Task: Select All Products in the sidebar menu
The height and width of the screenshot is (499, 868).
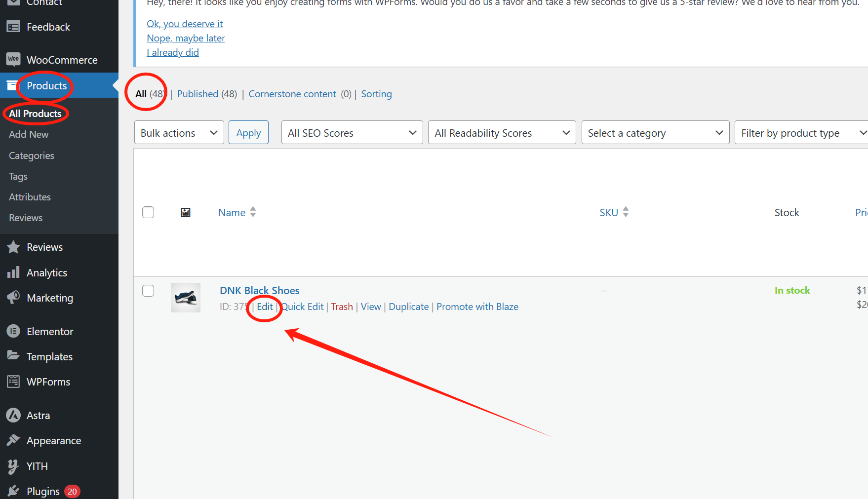Action: click(35, 113)
